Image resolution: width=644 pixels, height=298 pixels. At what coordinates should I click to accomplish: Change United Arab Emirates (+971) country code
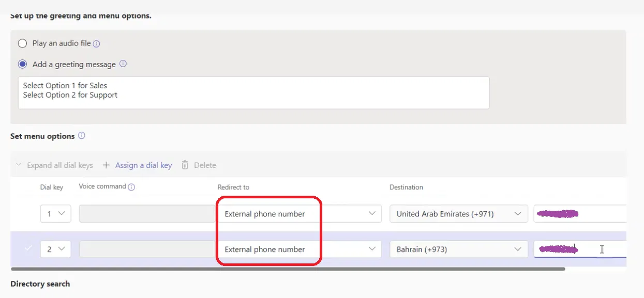point(458,214)
